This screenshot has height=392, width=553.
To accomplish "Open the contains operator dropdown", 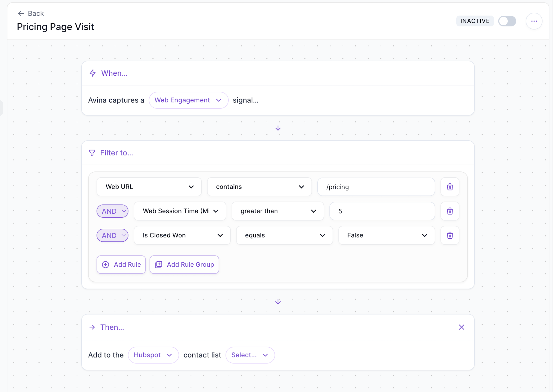I will 259,187.
